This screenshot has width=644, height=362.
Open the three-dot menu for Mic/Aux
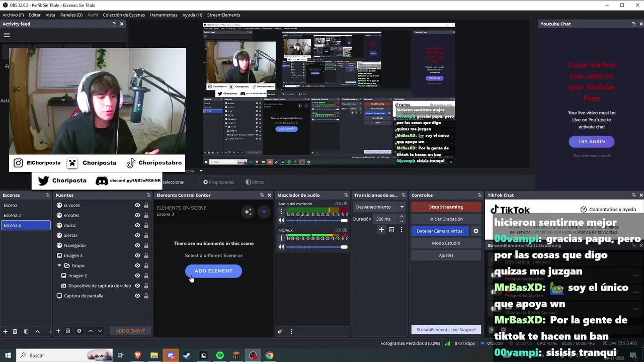[x=281, y=238]
